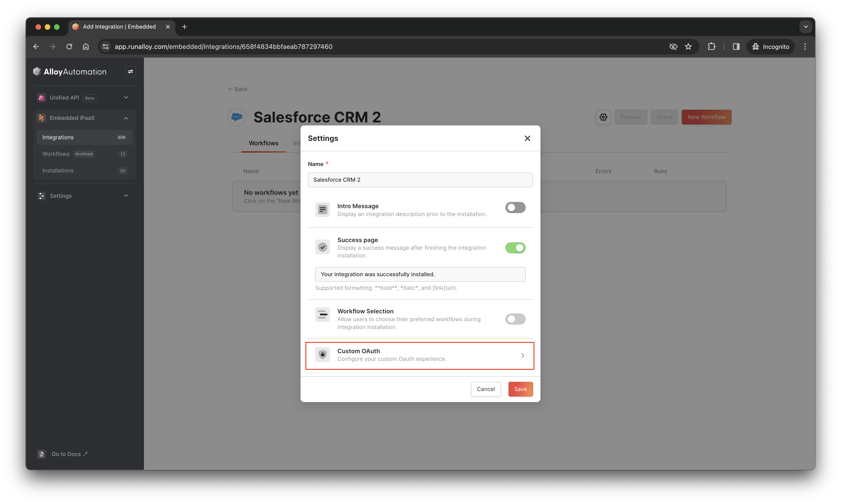Click the Name input field

coord(420,180)
